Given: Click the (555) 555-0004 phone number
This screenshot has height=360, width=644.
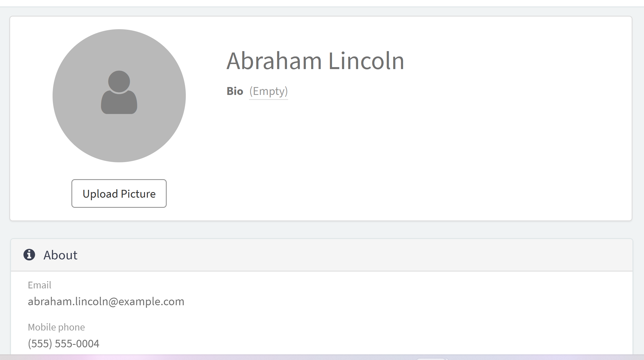Looking at the screenshot, I should coord(64,343).
